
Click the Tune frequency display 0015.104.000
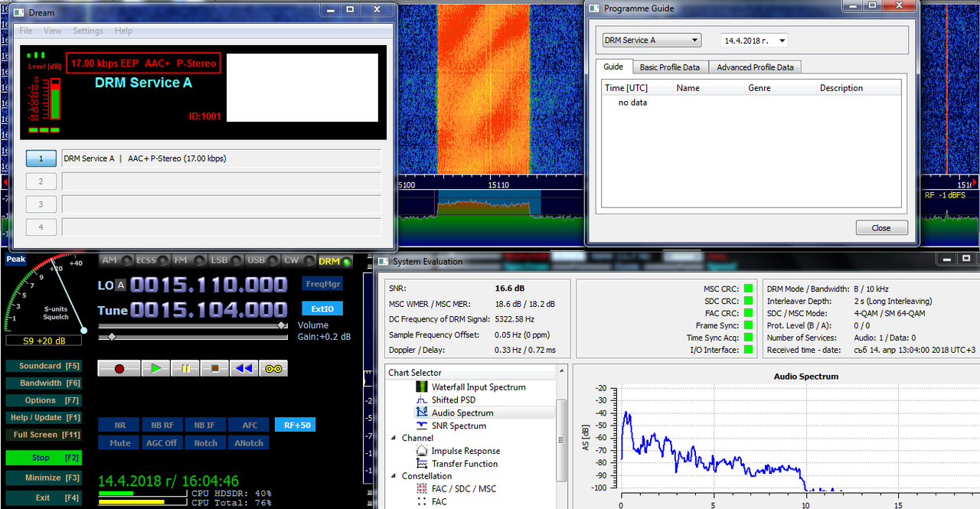(x=209, y=309)
